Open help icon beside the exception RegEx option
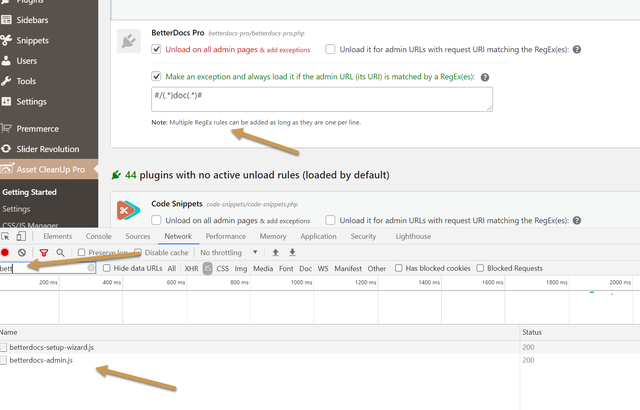The width and height of the screenshot is (640, 410). click(485, 77)
